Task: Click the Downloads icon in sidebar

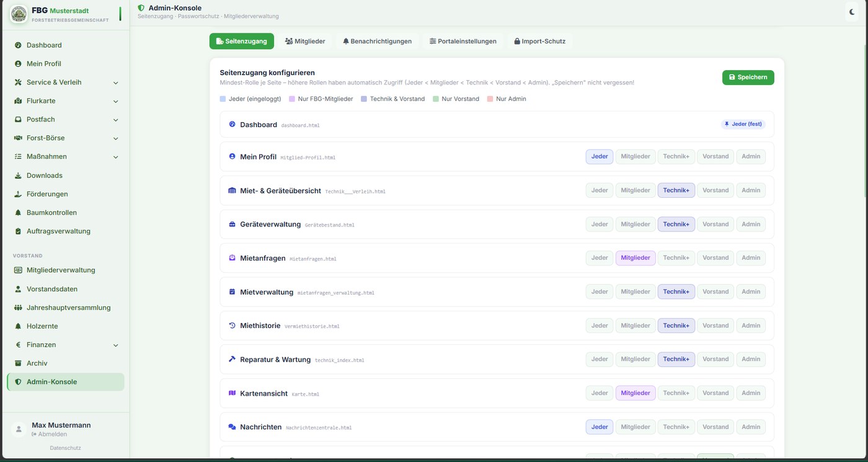Action: 18,175
